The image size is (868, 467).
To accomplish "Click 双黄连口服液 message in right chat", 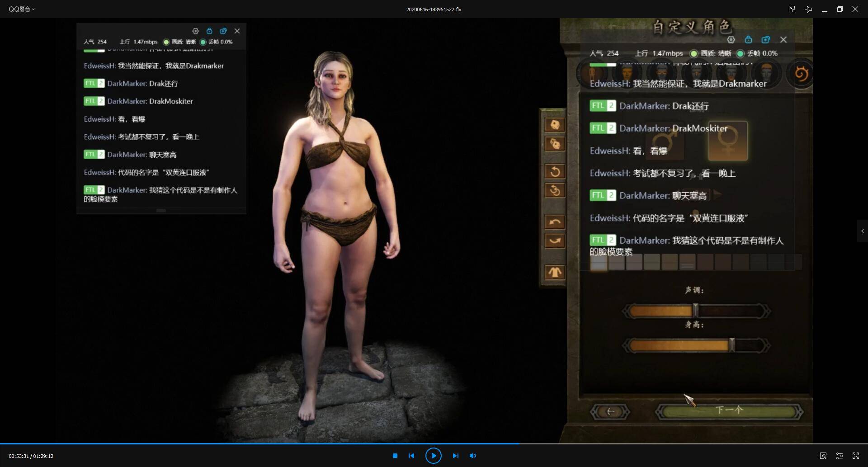I will click(669, 218).
